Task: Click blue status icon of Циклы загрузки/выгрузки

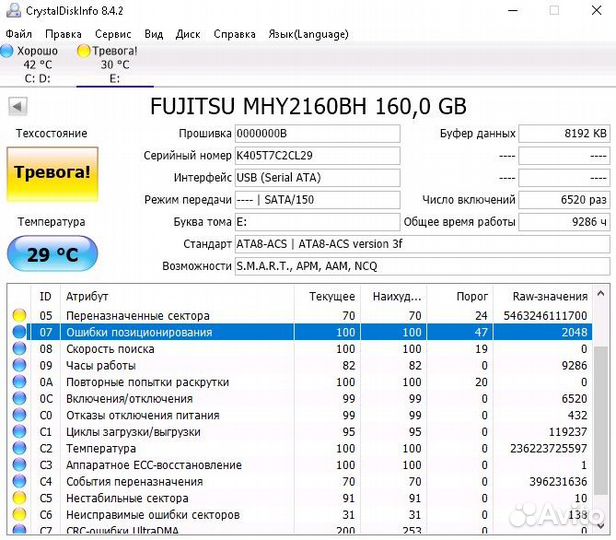Action: (19, 431)
